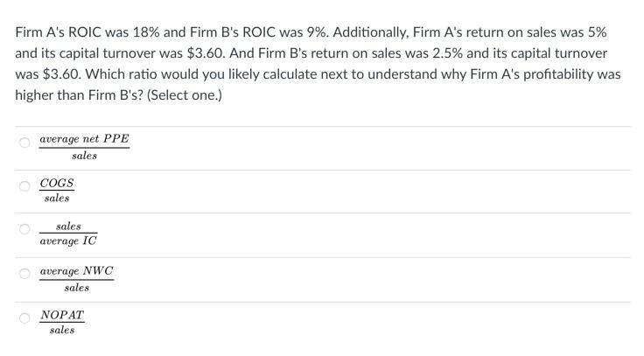Click the "9%" ROIC value for Firm B
The width and height of the screenshot is (644, 356).
317,32
